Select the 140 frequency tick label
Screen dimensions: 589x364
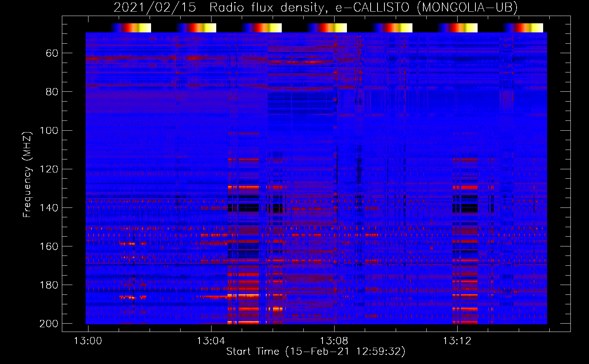click(x=49, y=208)
